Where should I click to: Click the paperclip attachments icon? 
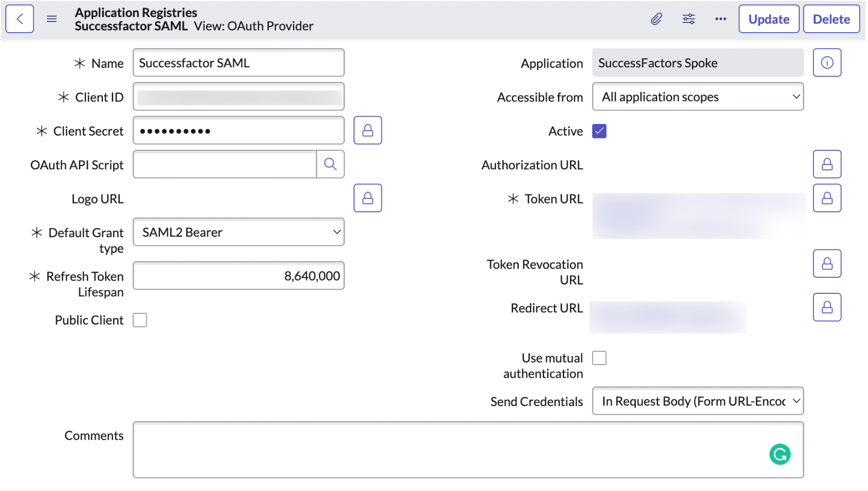pos(656,19)
